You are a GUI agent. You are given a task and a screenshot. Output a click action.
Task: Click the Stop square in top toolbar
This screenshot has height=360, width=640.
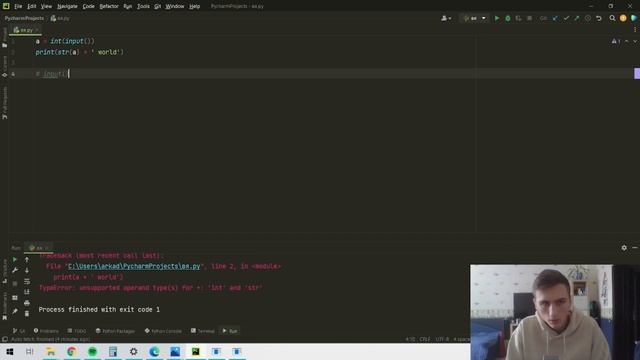529,18
